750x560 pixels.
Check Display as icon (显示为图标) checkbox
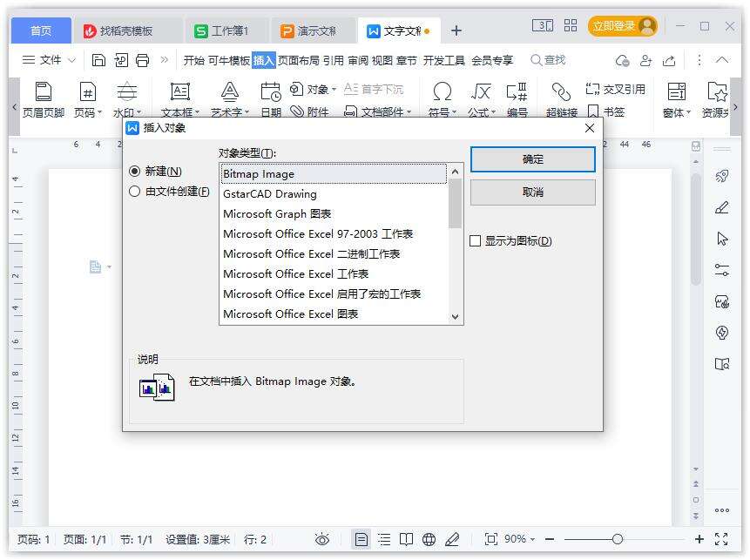(475, 240)
